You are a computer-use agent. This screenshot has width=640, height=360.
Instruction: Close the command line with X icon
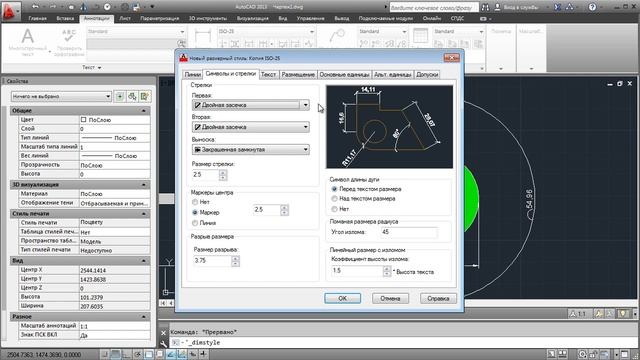coord(163,333)
